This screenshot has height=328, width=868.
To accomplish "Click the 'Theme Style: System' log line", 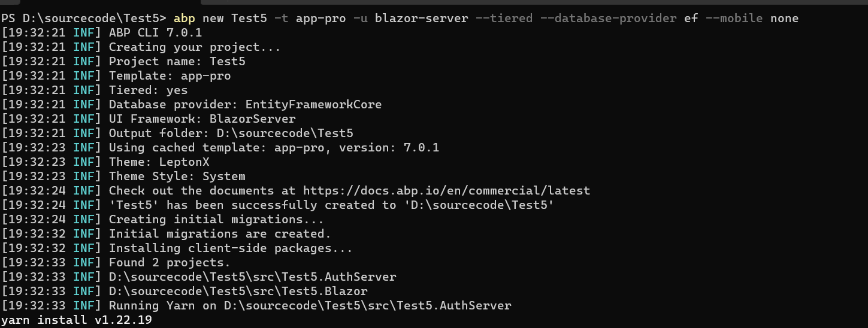I will (x=177, y=177).
